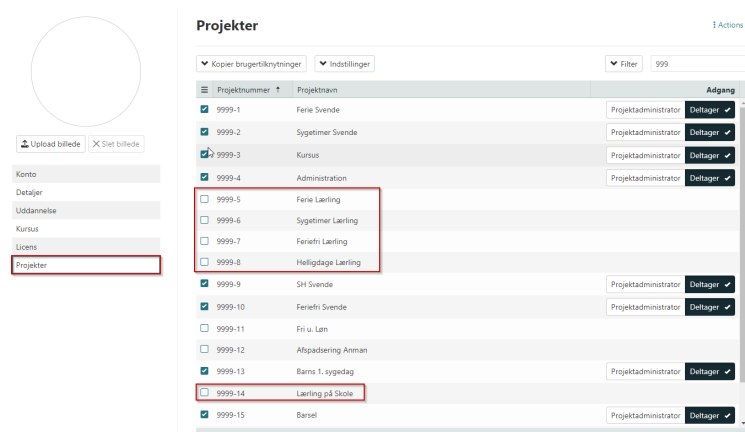This screenshot has height=432, width=745.
Task: Click the search field containing 999
Action: (x=697, y=64)
